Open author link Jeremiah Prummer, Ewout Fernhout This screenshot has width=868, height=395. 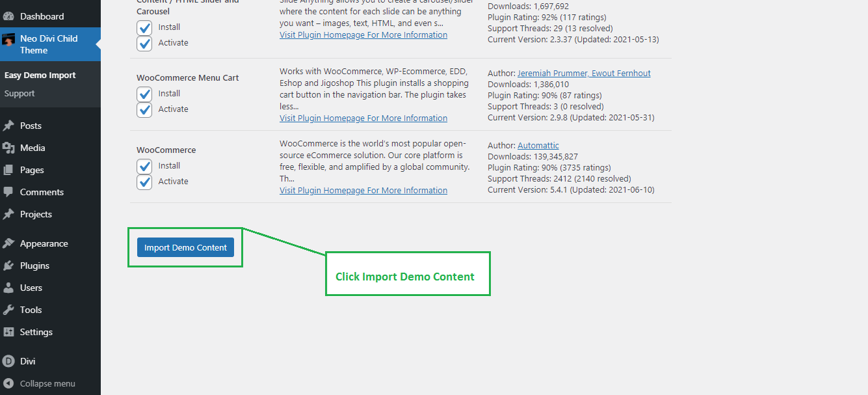pyautogui.click(x=584, y=74)
